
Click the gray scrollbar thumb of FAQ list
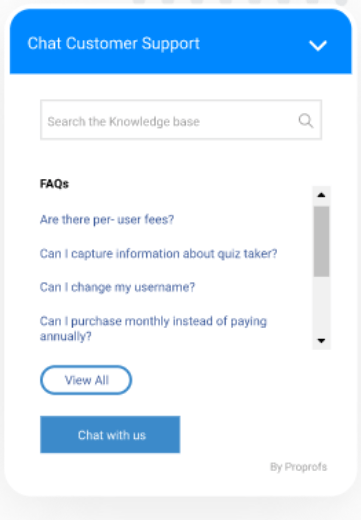coord(321,241)
